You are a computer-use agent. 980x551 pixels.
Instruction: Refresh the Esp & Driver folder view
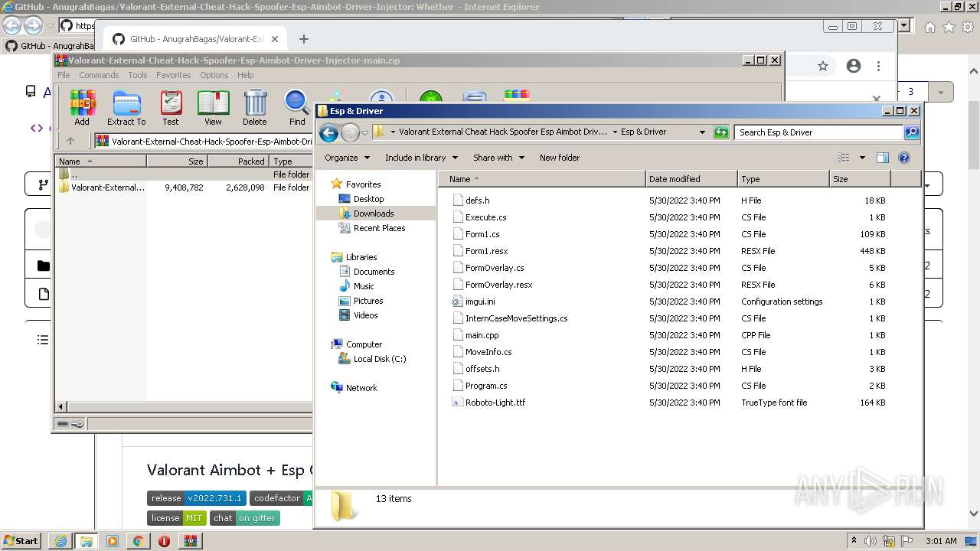pos(721,132)
